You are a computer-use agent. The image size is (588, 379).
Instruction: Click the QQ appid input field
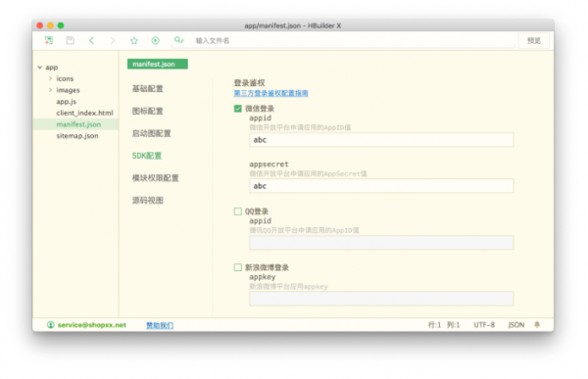[x=381, y=243]
